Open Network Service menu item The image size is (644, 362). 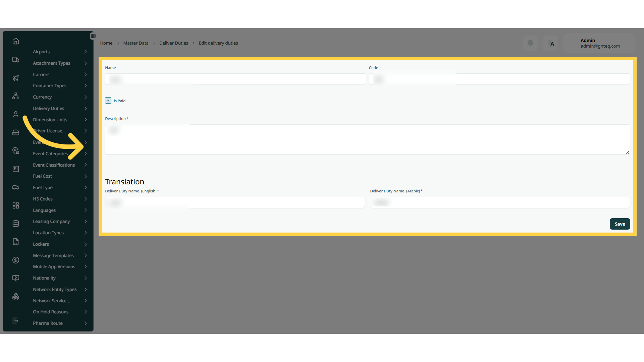pyautogui.click(x=60, y=301)
